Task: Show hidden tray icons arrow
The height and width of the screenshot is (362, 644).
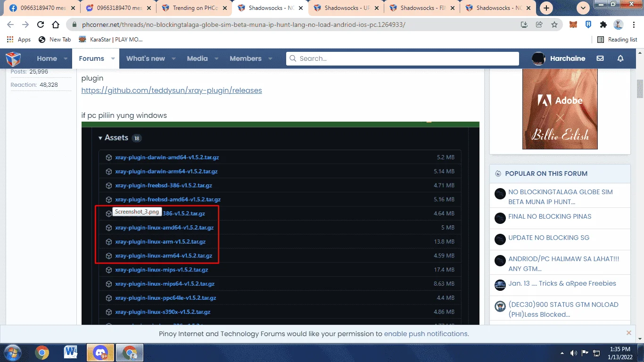Action: [x=562, y=353]
